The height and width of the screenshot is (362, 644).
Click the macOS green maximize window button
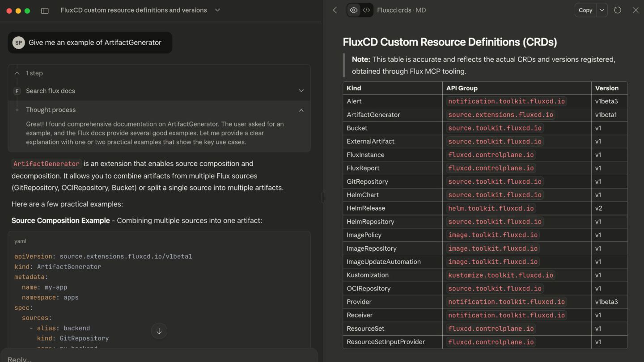click(x=27, y=11)
